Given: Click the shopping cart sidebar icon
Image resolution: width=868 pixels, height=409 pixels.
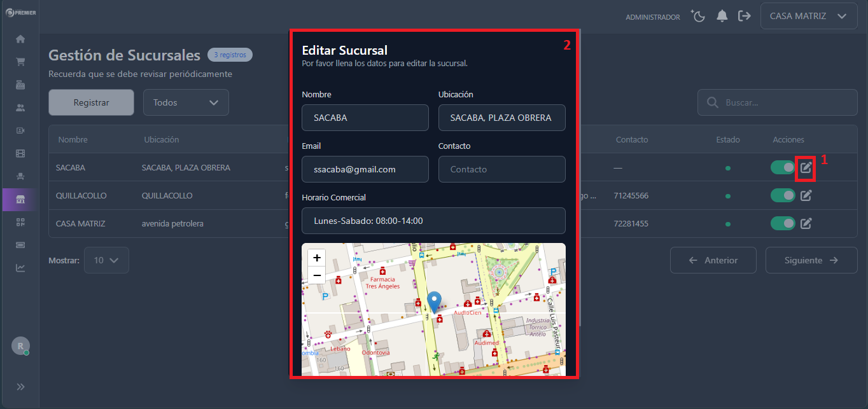Looking at the screenshot, I should pos(20,62).
